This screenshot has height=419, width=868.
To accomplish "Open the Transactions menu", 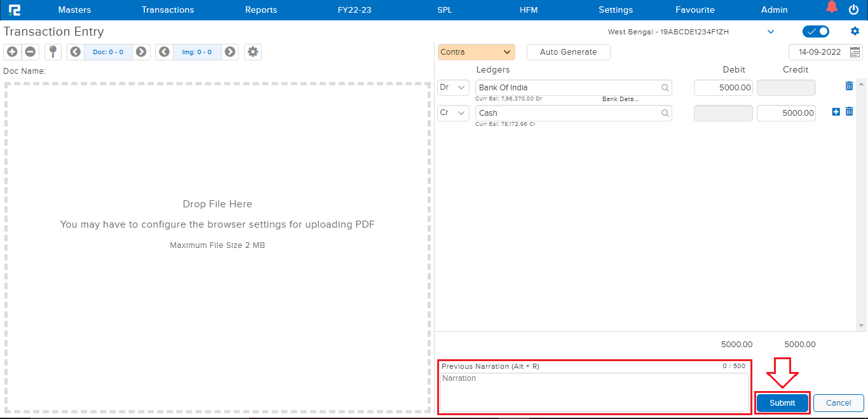I will 168,10.
